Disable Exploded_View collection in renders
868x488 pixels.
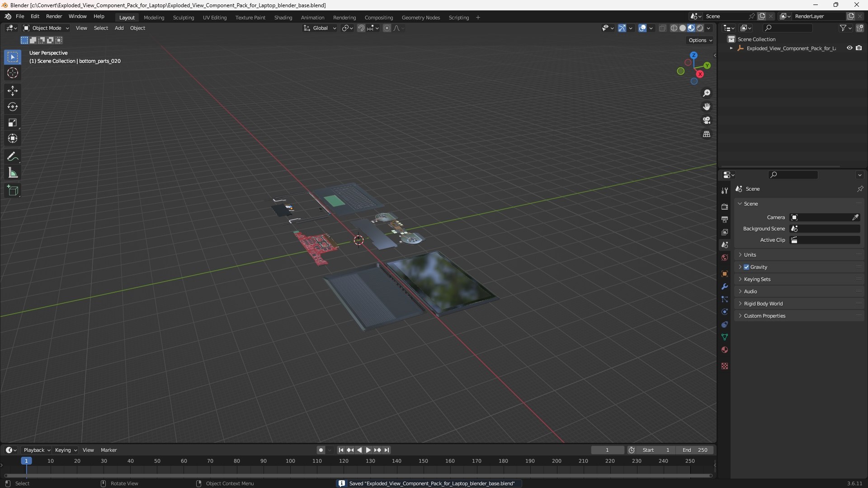859,48
